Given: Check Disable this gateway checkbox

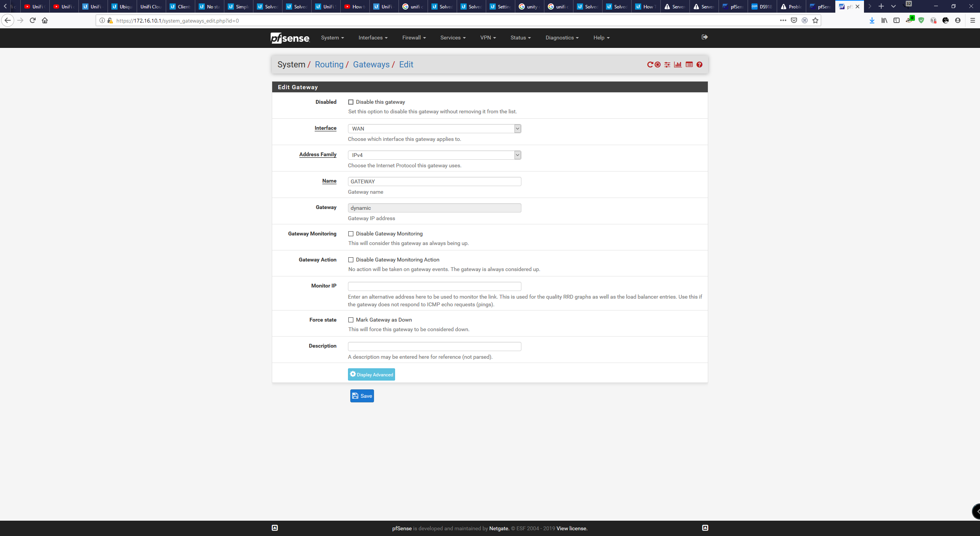Looking at the screenshot, I should [351, 102].
